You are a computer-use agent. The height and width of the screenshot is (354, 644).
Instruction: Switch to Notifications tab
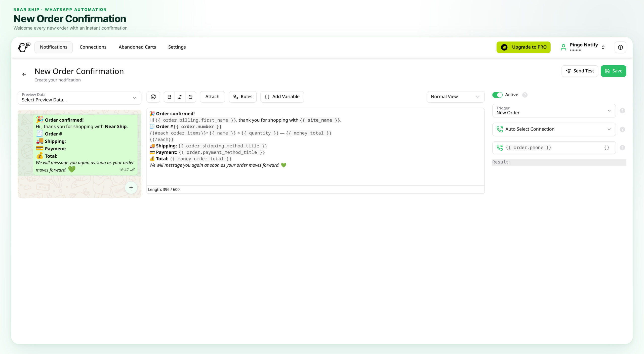coord(54,47)
